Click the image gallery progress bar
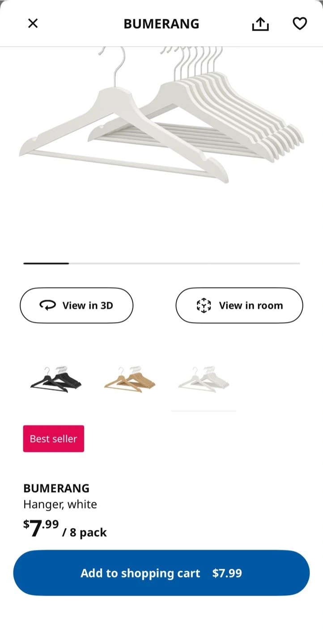 click(x=161, y=263)
